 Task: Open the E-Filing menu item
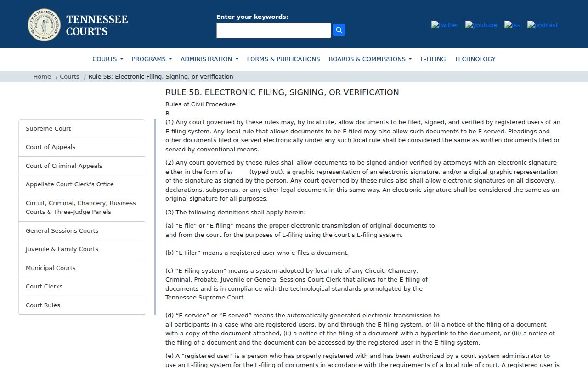tap(433, 59)
